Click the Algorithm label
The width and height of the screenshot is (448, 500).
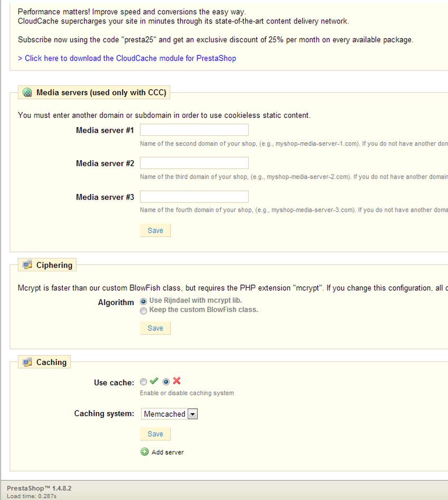click(116, 302)
